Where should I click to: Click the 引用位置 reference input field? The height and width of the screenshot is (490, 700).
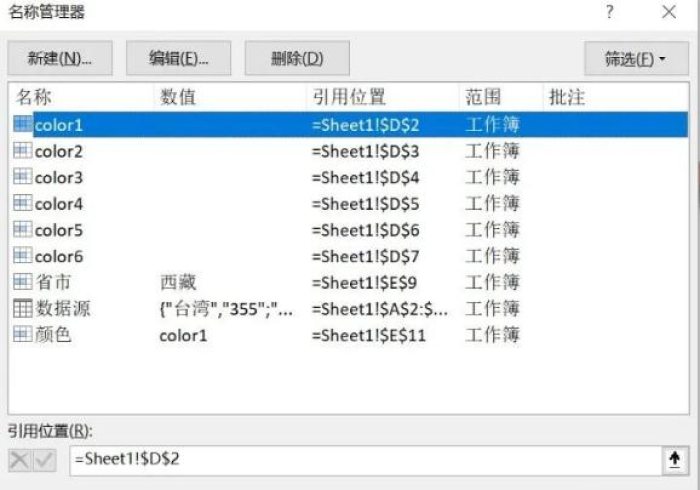[365, 460]
